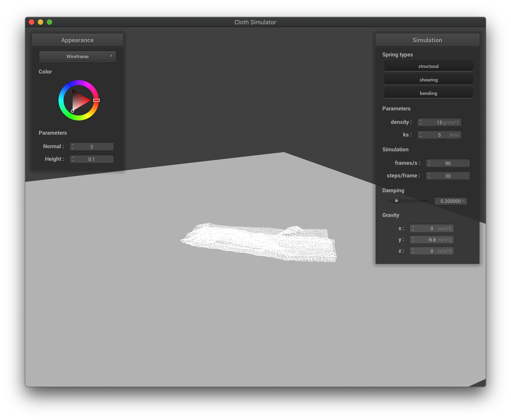The width and height of the screenshot is (511, 420).
Task: Toggle the structural spring type
Action: click(x=428, y=66)
